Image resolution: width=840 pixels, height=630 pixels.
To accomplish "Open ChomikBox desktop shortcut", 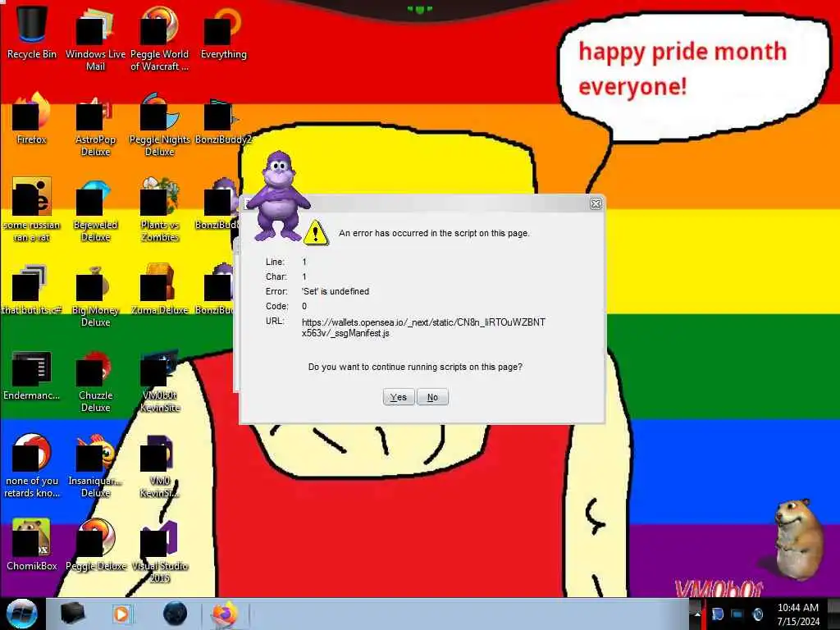I will pos(31,544).
